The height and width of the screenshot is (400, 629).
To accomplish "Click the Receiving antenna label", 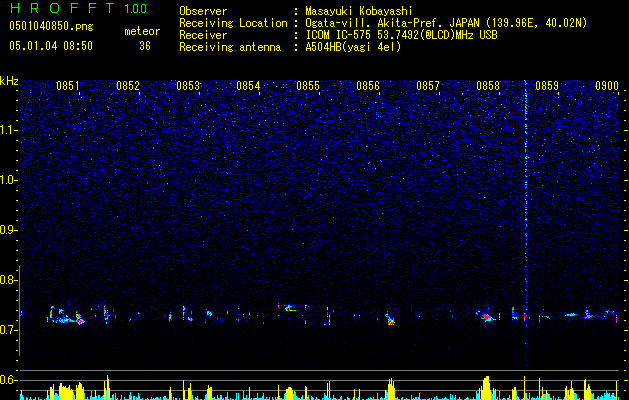I will point(230,47).
